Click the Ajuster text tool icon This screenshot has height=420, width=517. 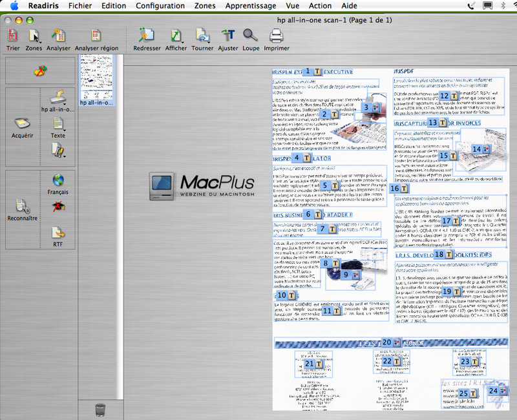tap(228, 36)
